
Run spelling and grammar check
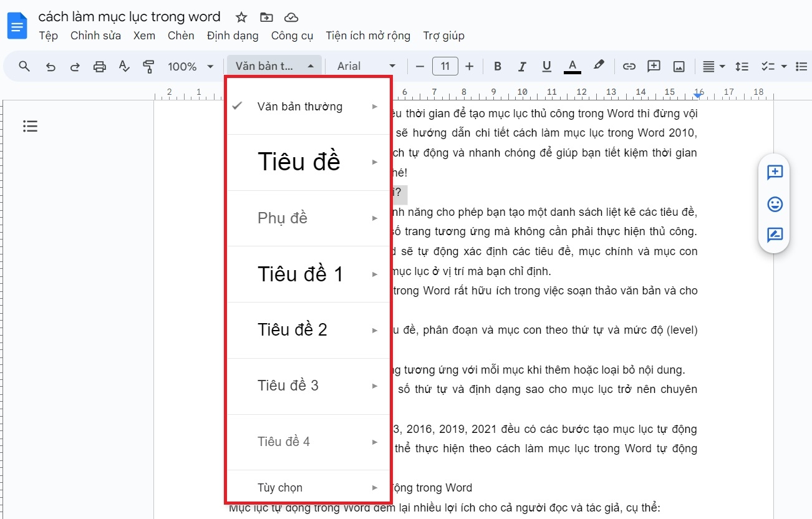pos(124,66)
